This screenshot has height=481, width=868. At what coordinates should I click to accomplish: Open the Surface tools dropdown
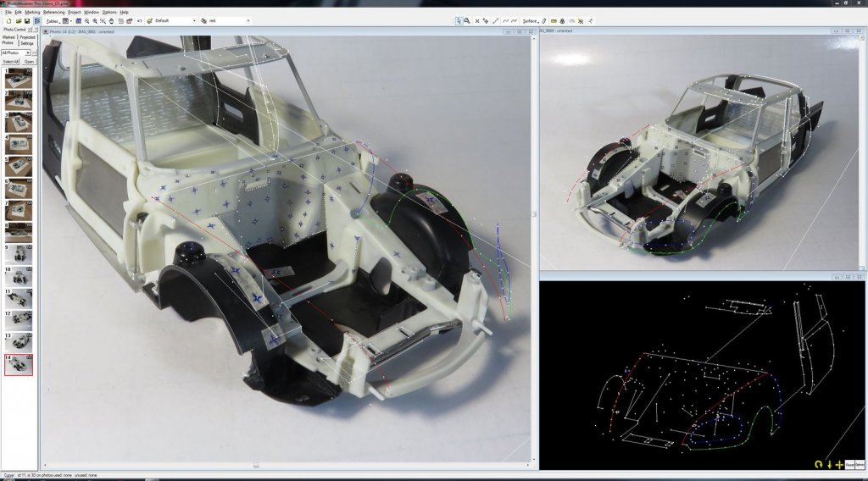click(x=531, y=20)
